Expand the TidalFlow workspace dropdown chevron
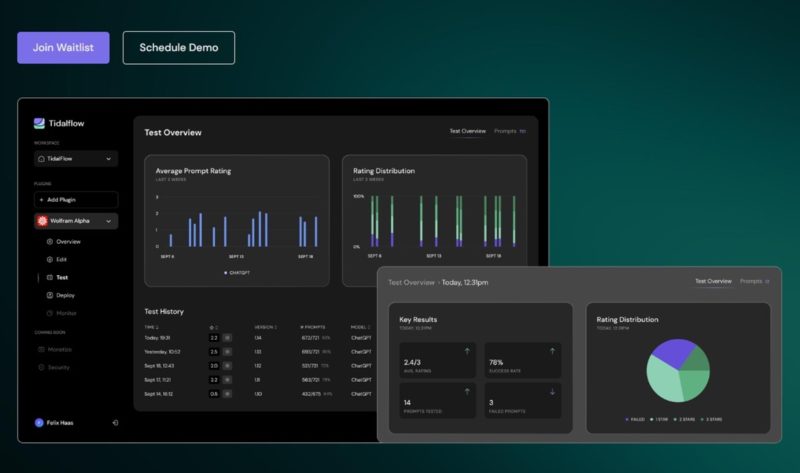Image resolution: width=800 pixels, height=473 pixels. tap(109, 159)
